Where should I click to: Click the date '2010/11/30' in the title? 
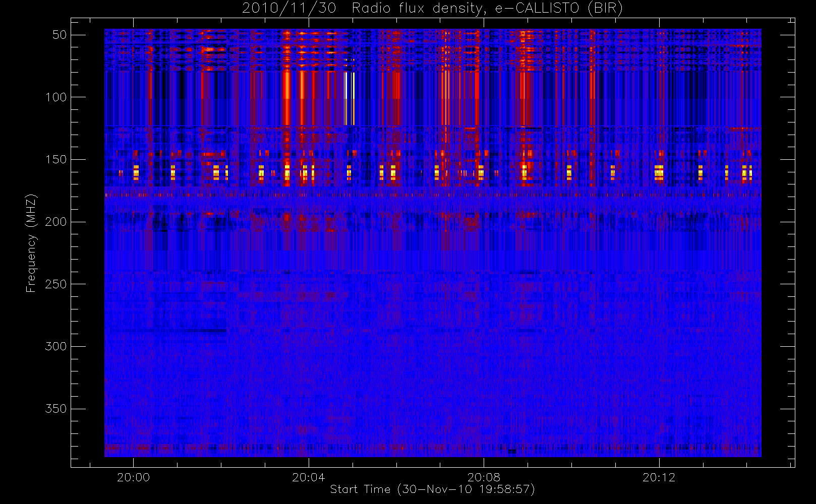coord(289,9)
